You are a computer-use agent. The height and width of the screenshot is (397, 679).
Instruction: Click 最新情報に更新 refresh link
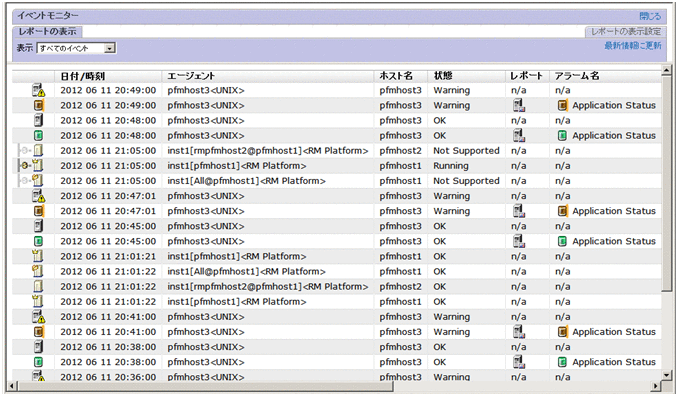(x=633, y=45)
